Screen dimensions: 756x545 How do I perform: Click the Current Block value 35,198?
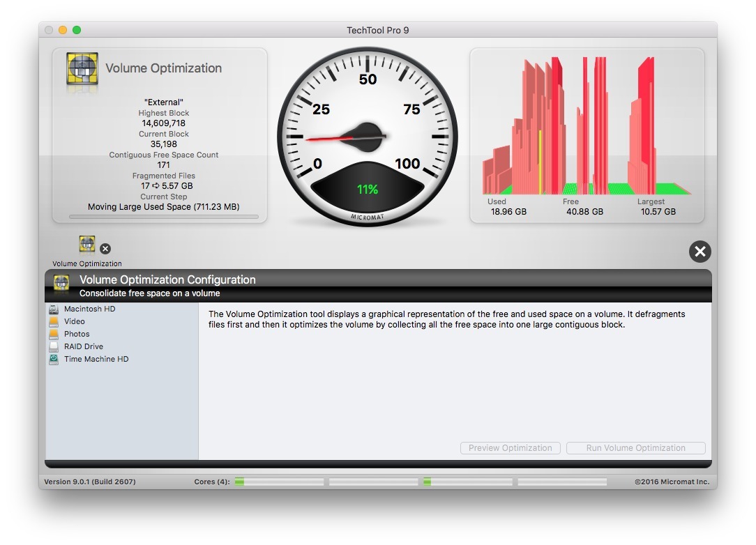163,144
